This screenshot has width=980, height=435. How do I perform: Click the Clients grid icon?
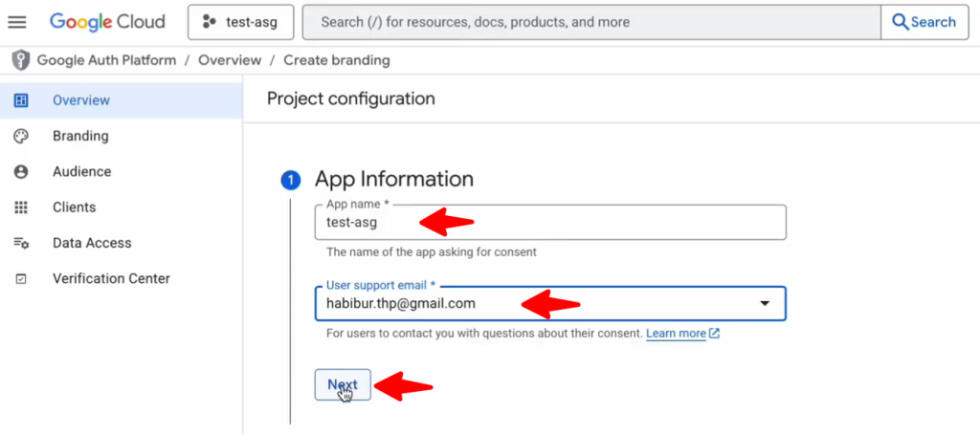point(21,207)
